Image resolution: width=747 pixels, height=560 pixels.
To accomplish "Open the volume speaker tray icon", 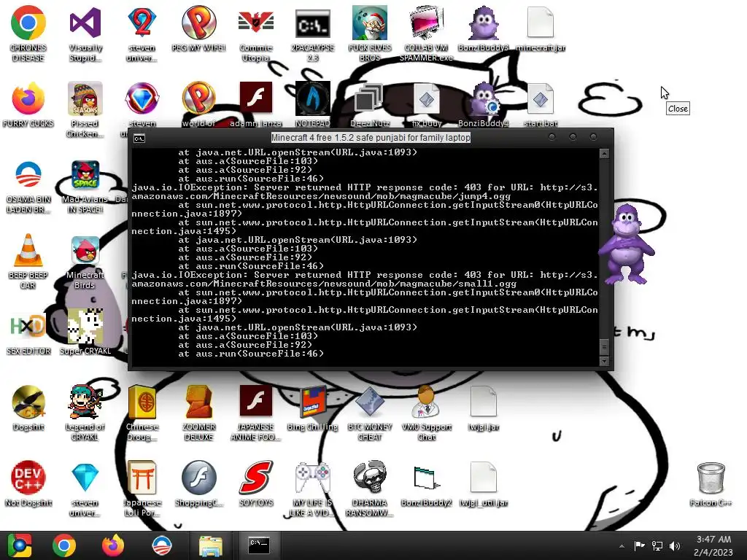I will coord(675,545).
